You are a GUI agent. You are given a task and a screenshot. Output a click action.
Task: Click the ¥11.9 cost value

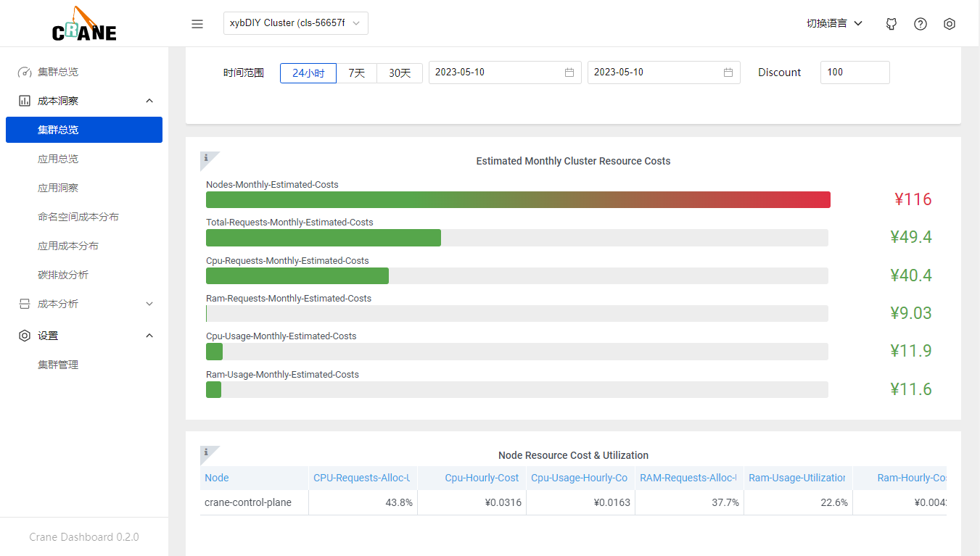click(x=911, y=351)
